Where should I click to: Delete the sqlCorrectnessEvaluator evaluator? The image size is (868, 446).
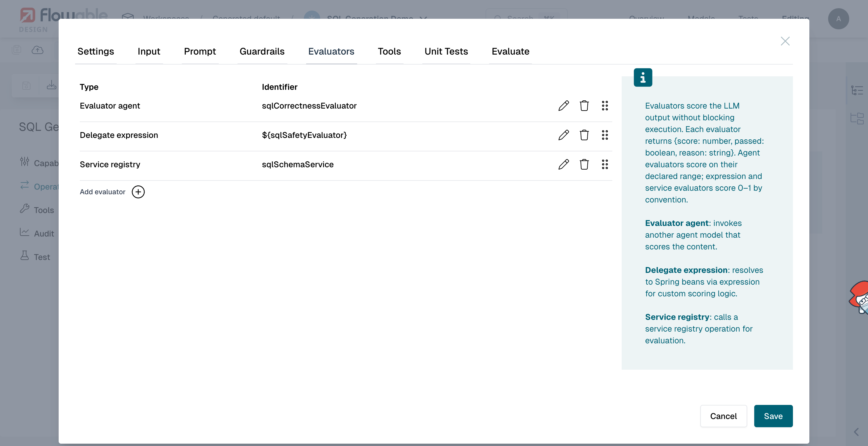(x=584, y=106)
